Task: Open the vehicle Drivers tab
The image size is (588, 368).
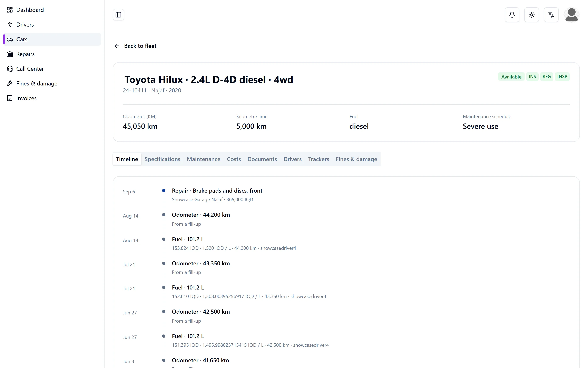Action: click(x=293, y=159)
